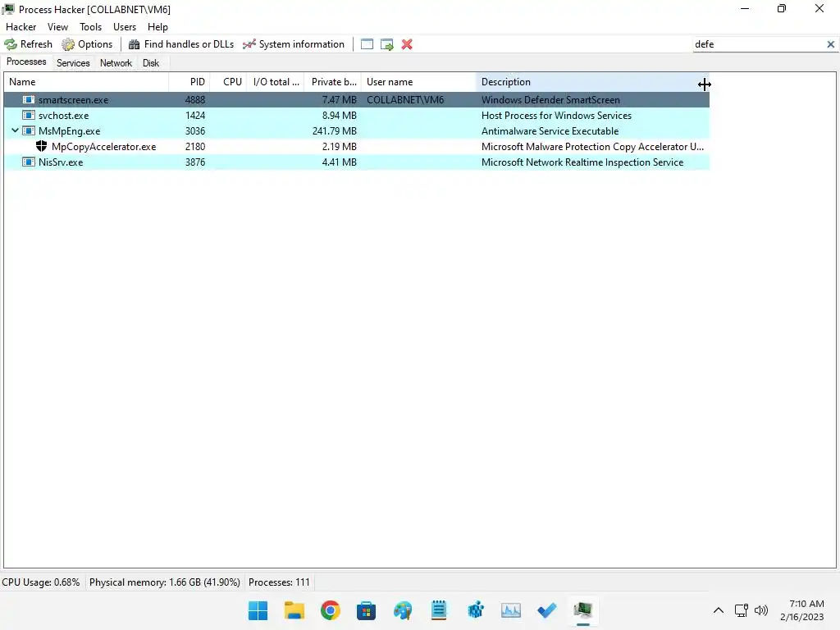Sort by I/O total column header
Image resolution: width=840 pixels, height=630 pixels.
pos(276,82)
